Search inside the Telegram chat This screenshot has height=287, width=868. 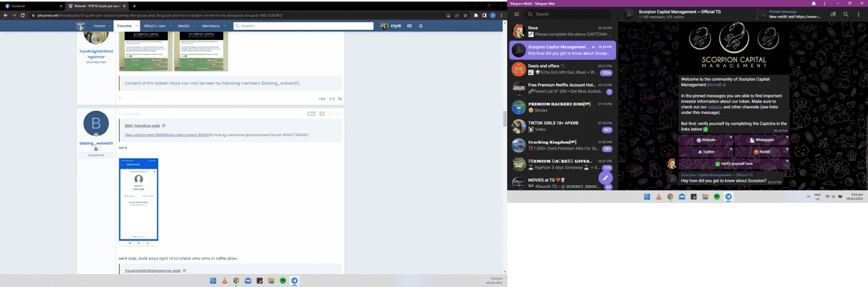846,14
